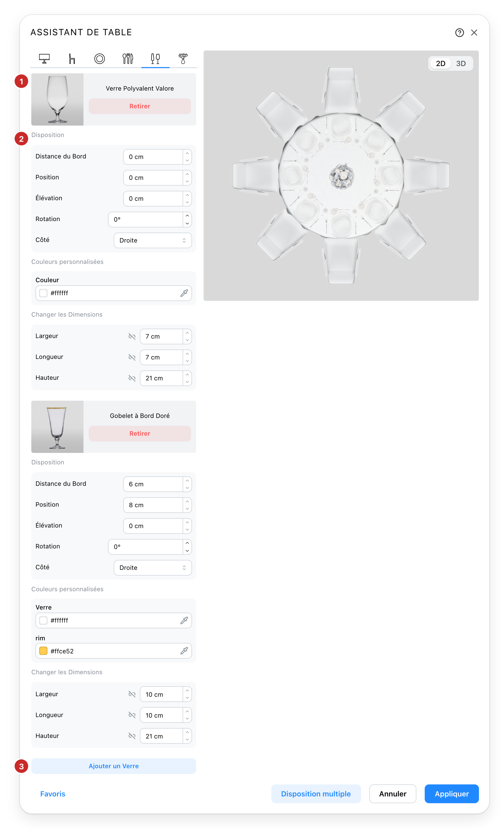Click the yellow rim color swatch
Screen dimensions: 504x828
tap(43, 651)
